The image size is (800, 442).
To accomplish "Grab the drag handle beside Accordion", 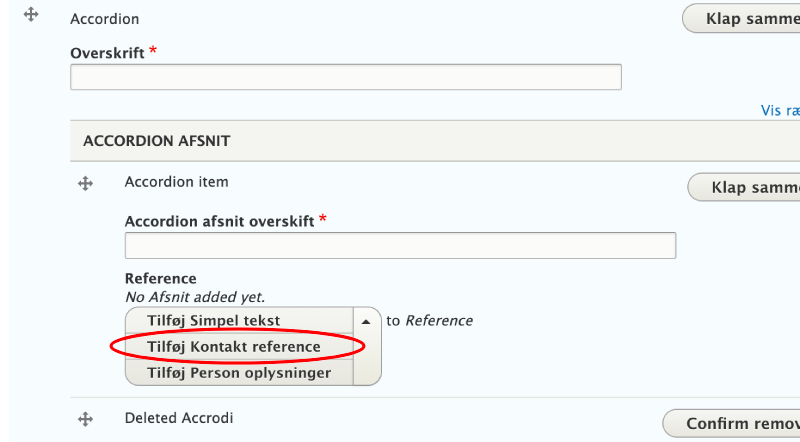I will click(31, 16).
